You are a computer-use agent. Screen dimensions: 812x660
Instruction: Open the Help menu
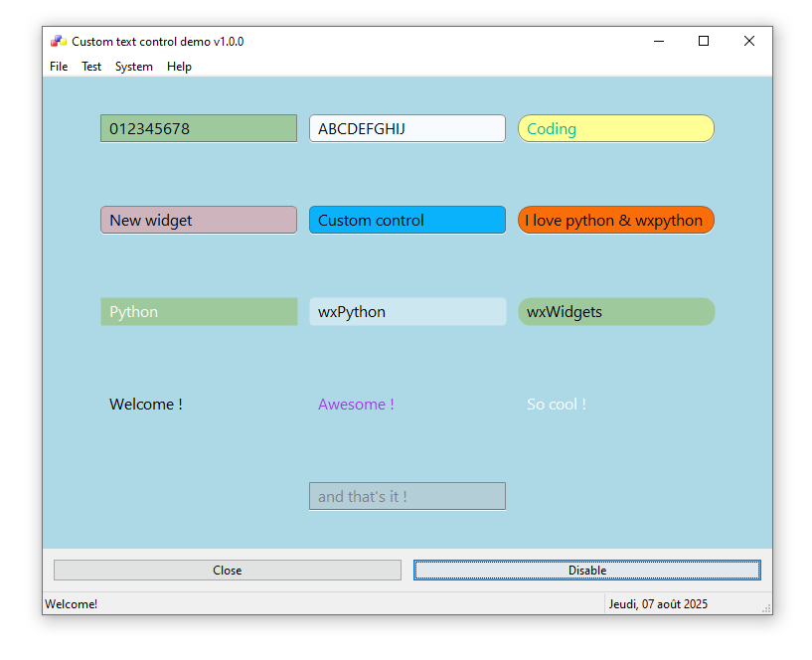click(x=179, y=67)
